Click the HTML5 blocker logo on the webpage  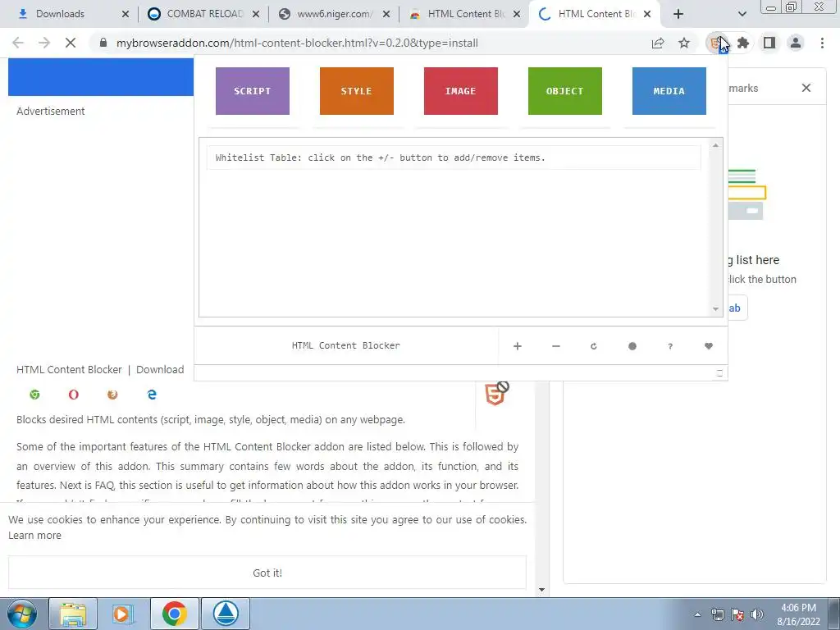click(x=496, y=394)
